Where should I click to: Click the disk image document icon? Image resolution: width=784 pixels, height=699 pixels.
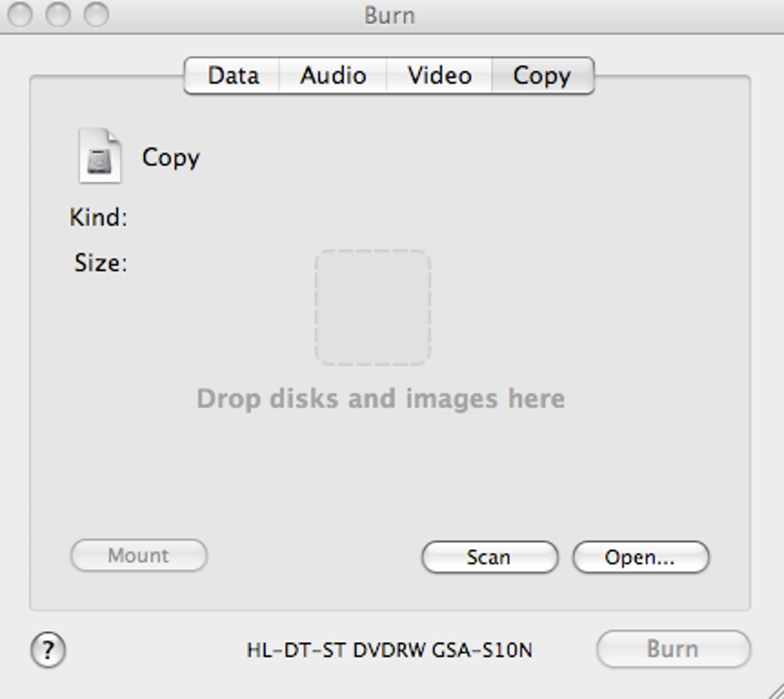[x=100, y=156]
